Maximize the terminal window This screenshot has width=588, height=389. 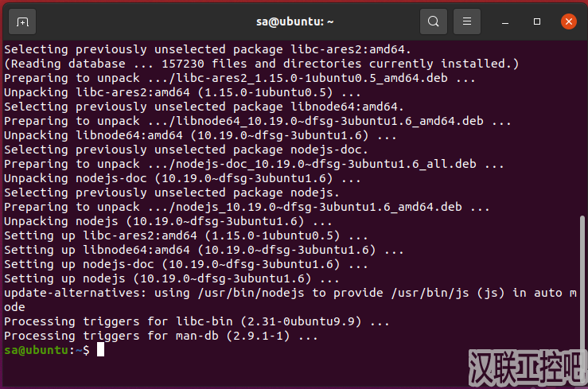(x=537, y=21)
